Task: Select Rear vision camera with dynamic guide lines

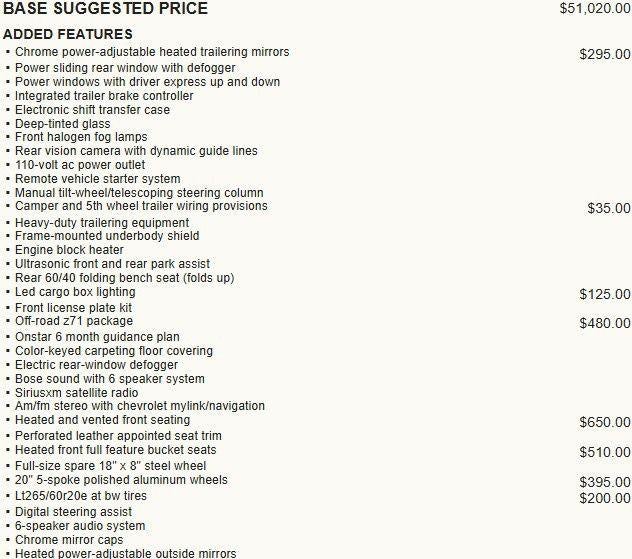Action: click(x=136, y=151)
